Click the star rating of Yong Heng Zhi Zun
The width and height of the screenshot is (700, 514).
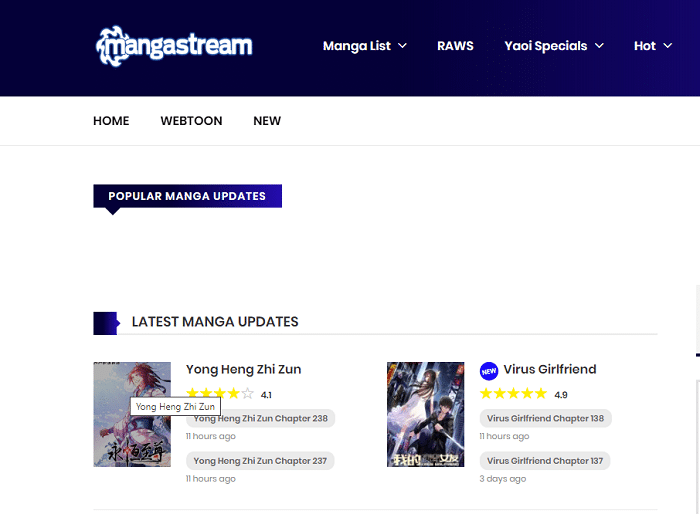[x=220, y=393]
